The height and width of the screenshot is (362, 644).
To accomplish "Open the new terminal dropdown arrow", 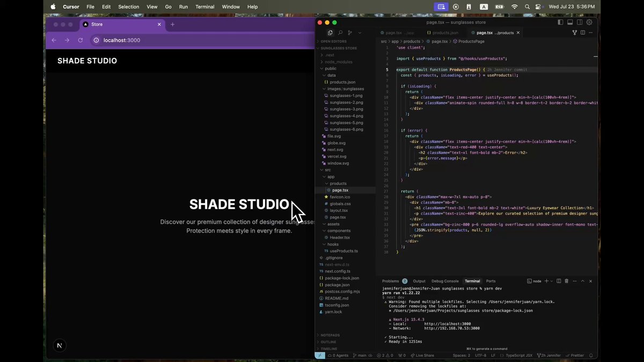I will [552, 281].
